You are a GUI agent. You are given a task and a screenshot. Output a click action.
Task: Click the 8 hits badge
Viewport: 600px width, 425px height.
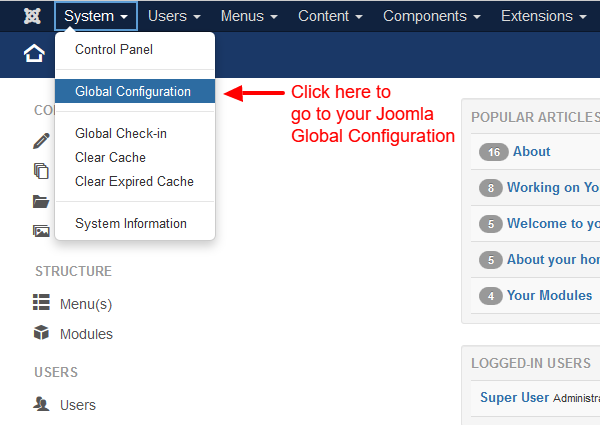491,188
